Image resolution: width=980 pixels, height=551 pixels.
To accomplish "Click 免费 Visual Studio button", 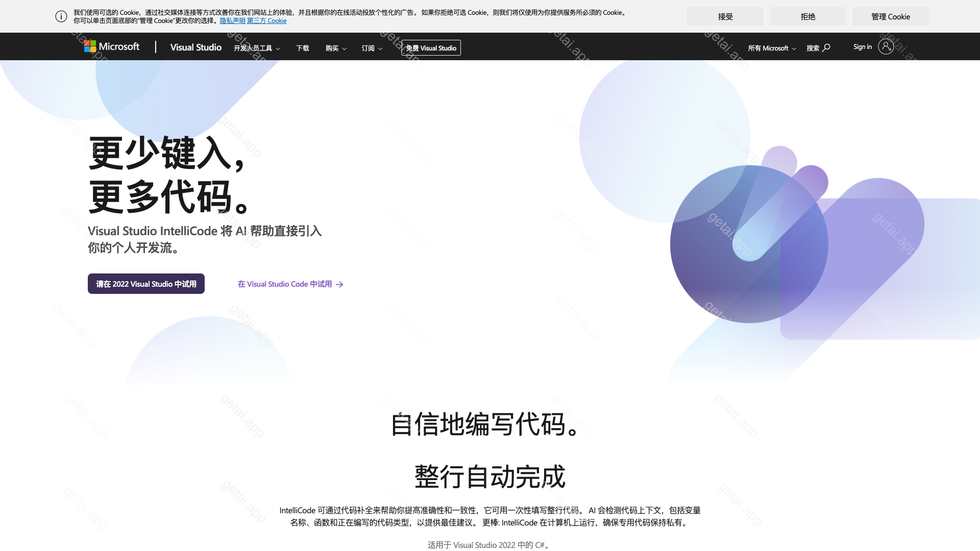I will 431,48.
